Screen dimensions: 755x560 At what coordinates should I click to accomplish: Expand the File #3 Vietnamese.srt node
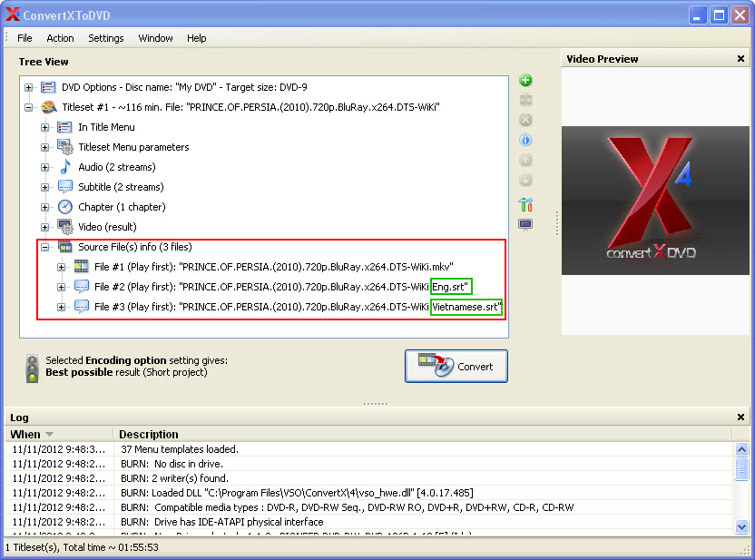(61, 307)
